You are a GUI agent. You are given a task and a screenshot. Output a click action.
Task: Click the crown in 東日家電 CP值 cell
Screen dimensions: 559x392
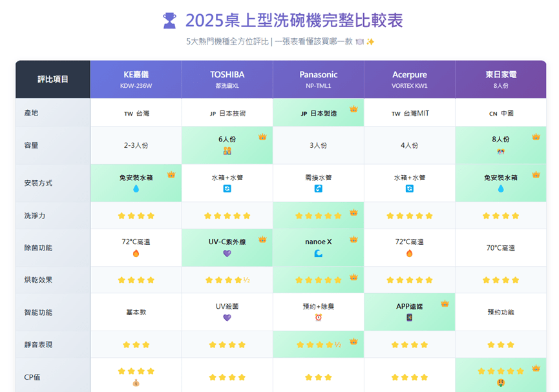[x=536, y=368]
